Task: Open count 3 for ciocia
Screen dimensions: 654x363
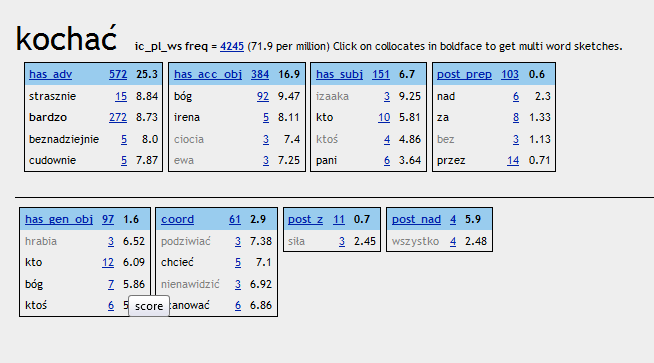Action: [266, 139]
